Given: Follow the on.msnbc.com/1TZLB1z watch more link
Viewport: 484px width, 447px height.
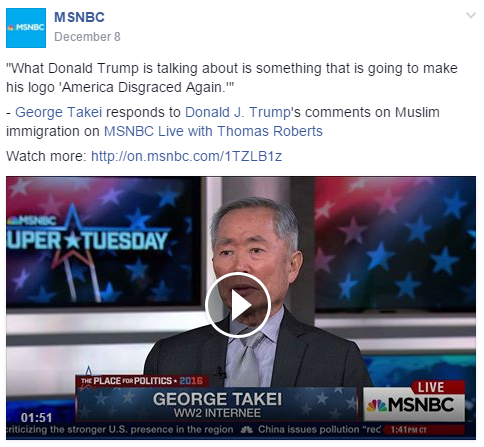Looking at the screenshot, I should coord(186,156).
